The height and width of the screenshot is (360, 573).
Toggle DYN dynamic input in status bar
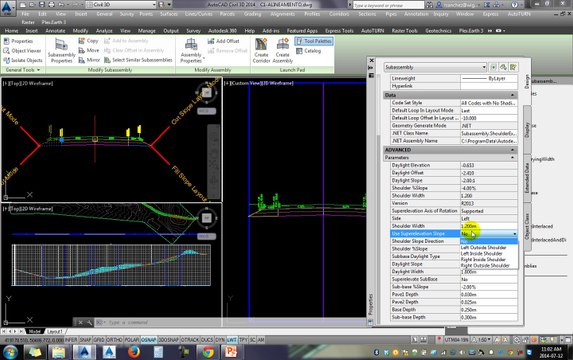tap(220, 340)
